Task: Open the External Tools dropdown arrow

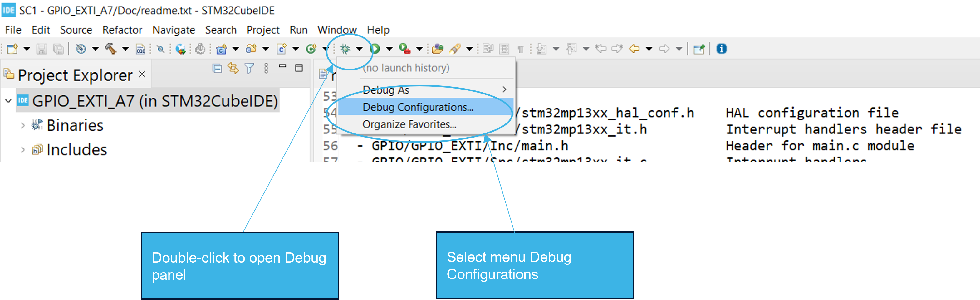Action: coord(419,49)
